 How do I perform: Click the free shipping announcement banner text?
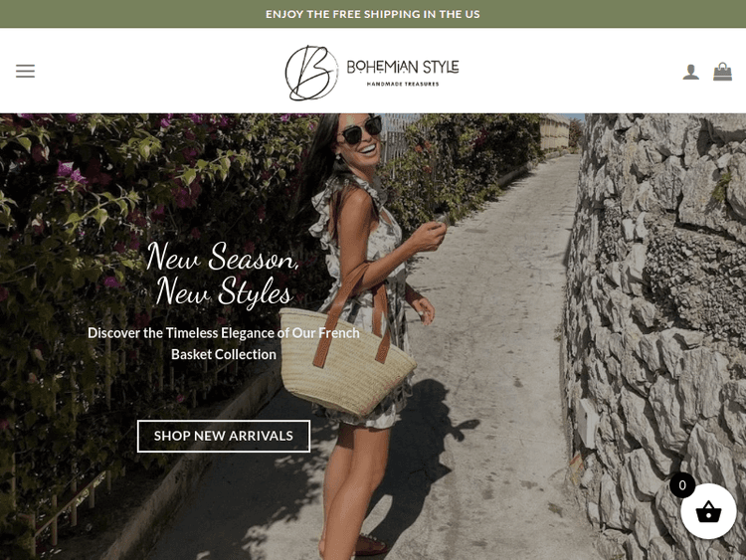pos(373,14)
